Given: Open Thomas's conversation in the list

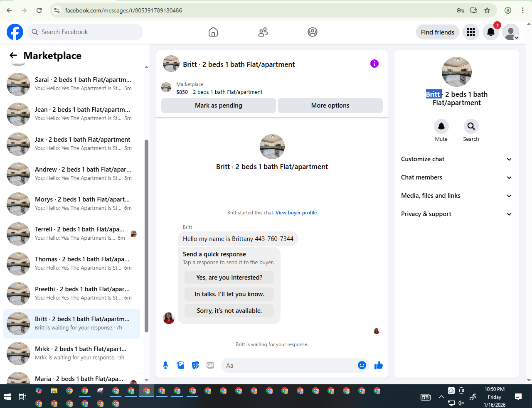Looking at the screenshot, I should [71, 263].
